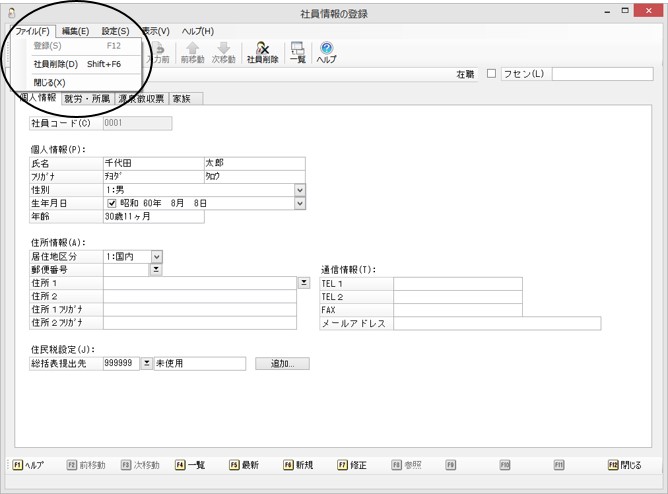This screenshot has width=668, height=494.
Task: Open the 居住地区分 dropdown
Action: tap(157, 256)
